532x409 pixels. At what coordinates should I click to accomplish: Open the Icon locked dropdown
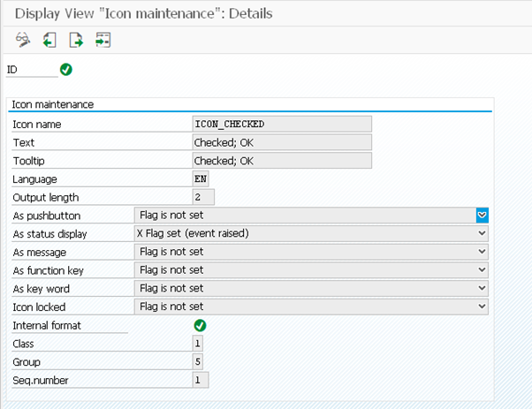(x=482, y=307)
